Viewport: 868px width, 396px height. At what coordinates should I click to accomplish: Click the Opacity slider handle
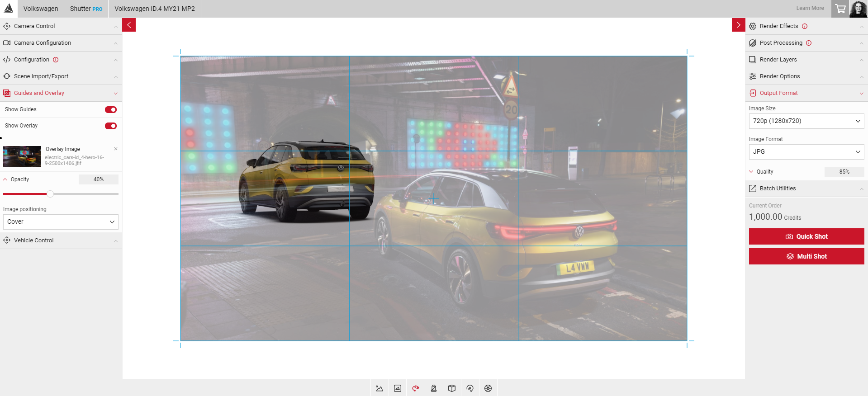(50, 194)
